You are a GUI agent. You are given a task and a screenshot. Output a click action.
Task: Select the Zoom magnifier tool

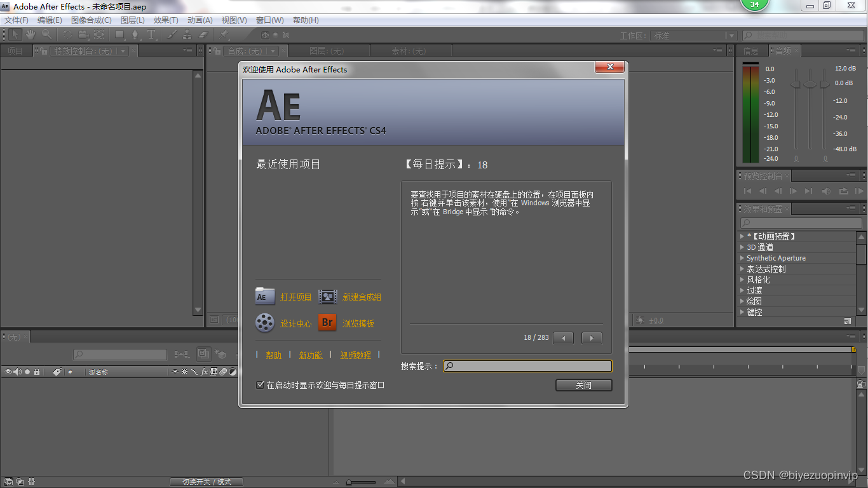click(46, 35)
